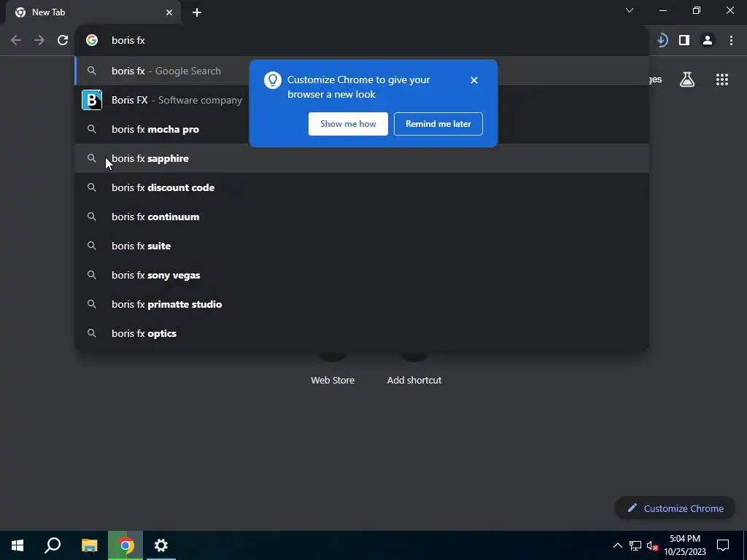Open File Explorer from taskbar
The image size is (747, 560).
click(x=89, y=545)
